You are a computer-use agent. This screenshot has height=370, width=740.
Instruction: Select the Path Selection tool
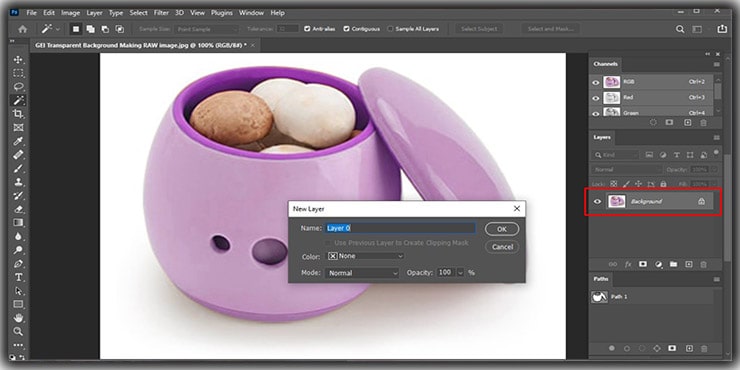pos(18,291)
